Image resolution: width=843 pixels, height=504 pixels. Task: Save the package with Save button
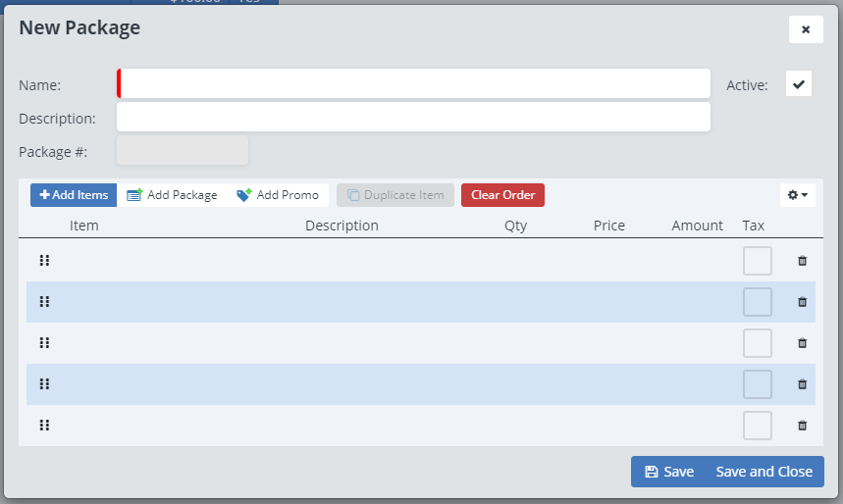click(668, 472)
